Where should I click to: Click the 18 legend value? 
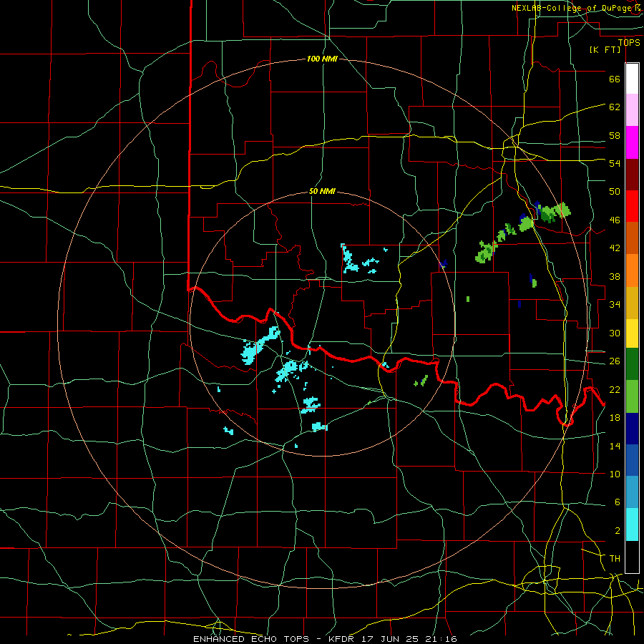615,418
